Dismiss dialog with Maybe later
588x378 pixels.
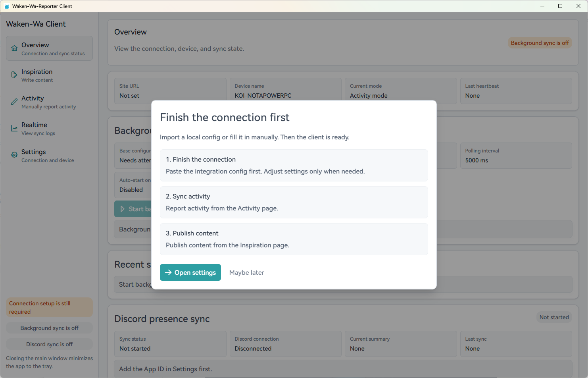pos(247,272)
